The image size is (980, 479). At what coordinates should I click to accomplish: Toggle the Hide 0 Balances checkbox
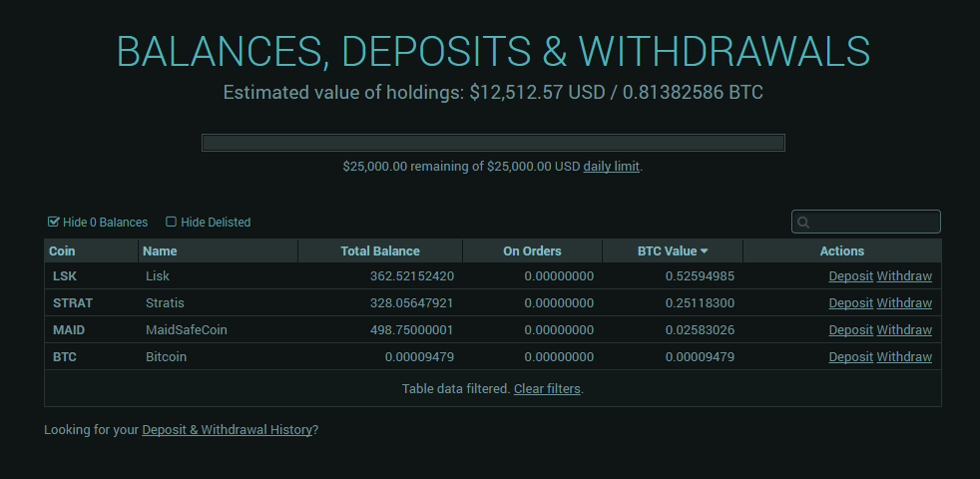[x=54, y=223]
